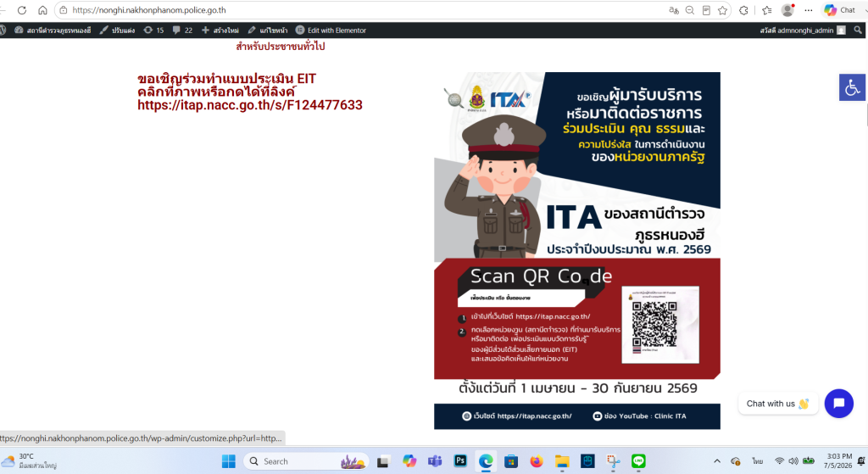
Task: Open Task View on the taskbar
Action: [x=383, y=460]
